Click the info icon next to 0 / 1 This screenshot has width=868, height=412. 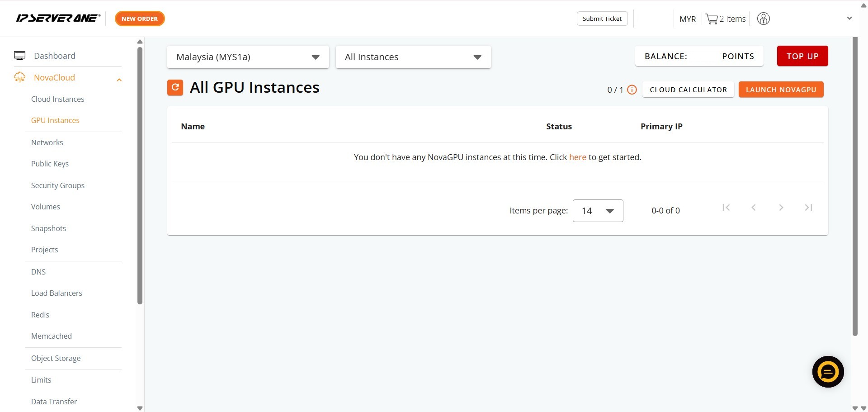[x=632, y=90]
